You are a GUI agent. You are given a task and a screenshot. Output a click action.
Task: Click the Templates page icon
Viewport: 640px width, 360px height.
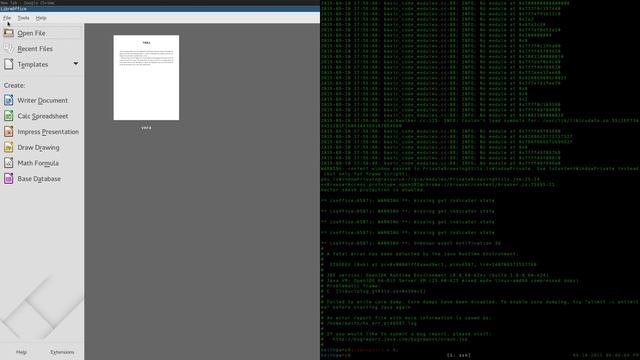(9, 64)
